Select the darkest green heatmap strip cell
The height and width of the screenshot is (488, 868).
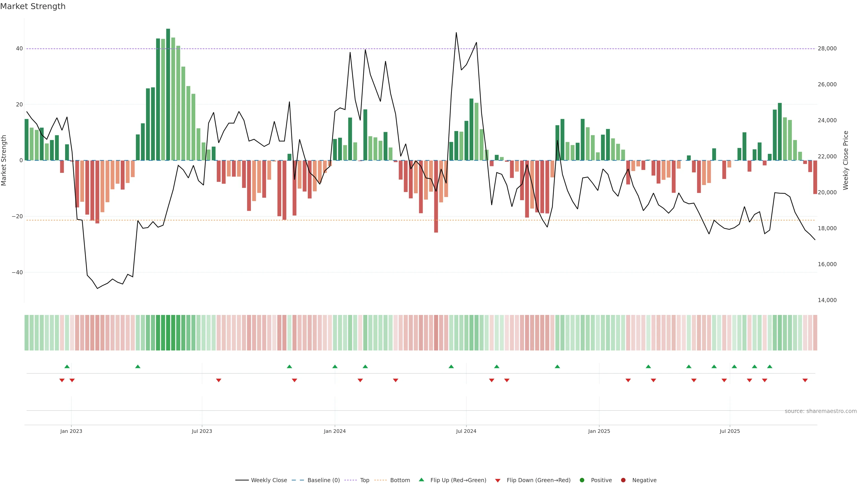168,333
